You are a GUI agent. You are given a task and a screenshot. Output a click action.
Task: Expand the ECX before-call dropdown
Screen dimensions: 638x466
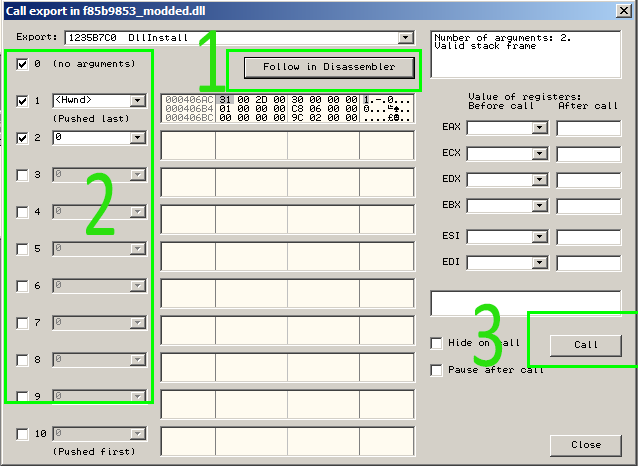(x=540, y=155)
